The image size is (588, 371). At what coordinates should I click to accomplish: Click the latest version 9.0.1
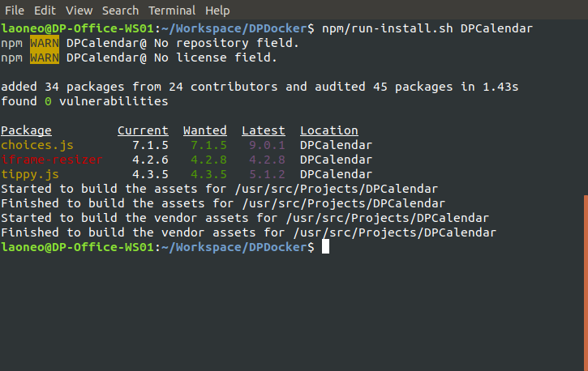pos(267,145)
